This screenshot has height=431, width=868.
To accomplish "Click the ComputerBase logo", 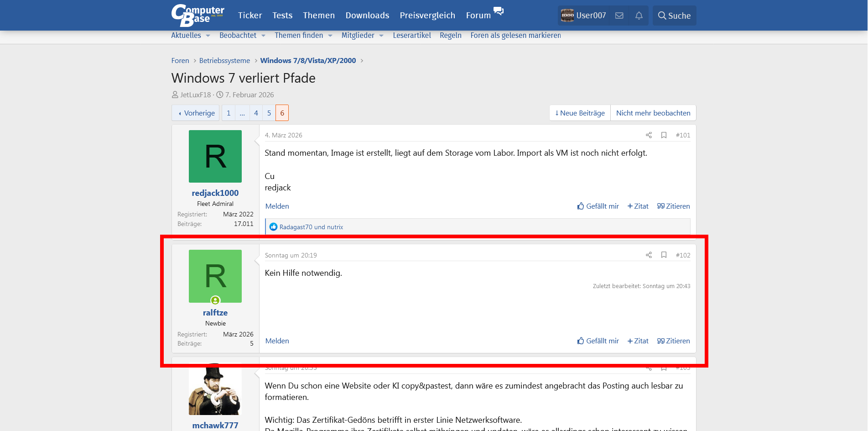I will pos(196,15).
